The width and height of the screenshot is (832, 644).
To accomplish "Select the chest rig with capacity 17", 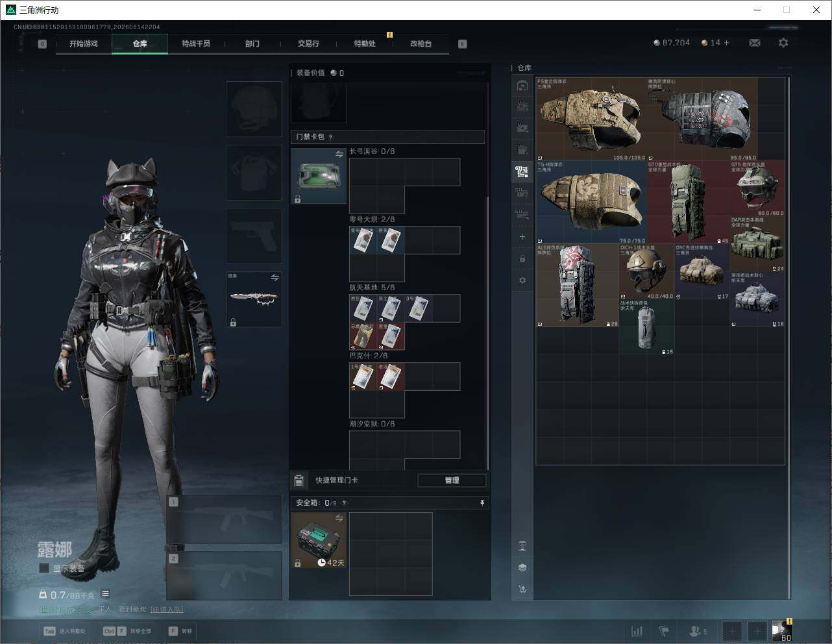I will [x=702, y=272].
